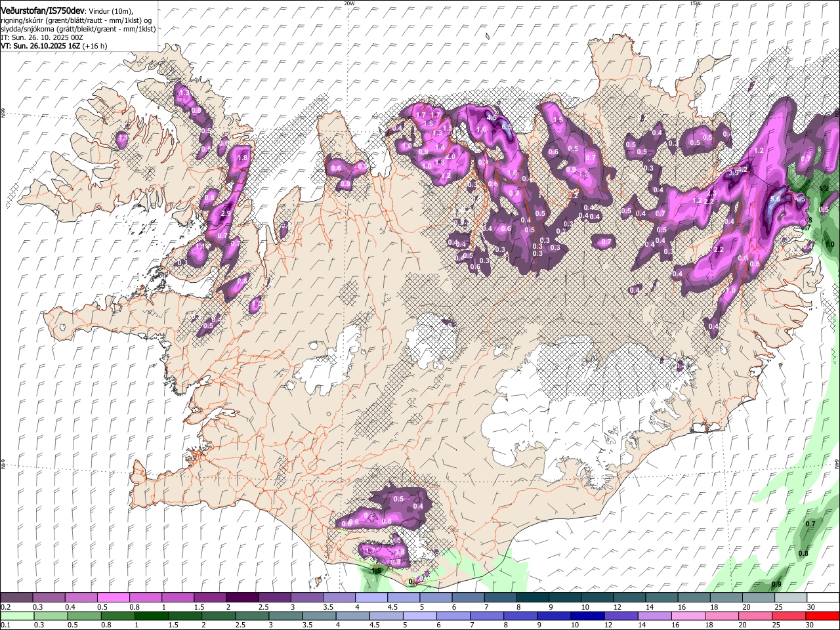
Task: Click the '1.4' precipitation value on the map
Action: click(440, 147)
